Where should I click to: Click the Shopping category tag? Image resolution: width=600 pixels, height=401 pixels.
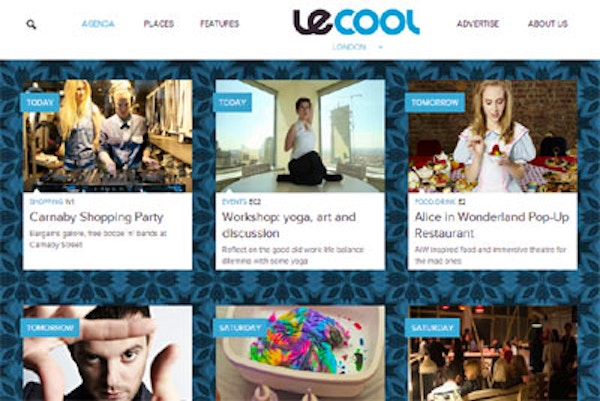coord(46,202)
